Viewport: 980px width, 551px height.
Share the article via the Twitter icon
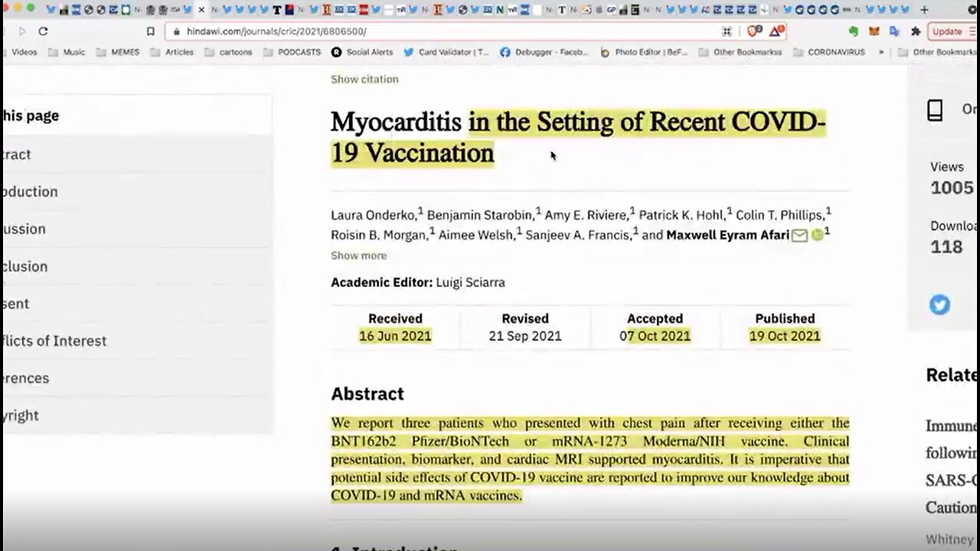pos(939,305)
